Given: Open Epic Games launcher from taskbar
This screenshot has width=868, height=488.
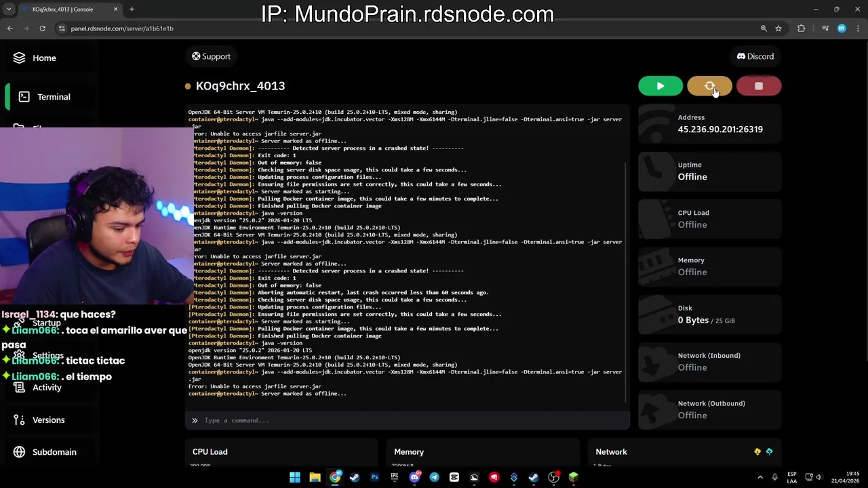Looking at the screenshot, I should tap(394, 477).
